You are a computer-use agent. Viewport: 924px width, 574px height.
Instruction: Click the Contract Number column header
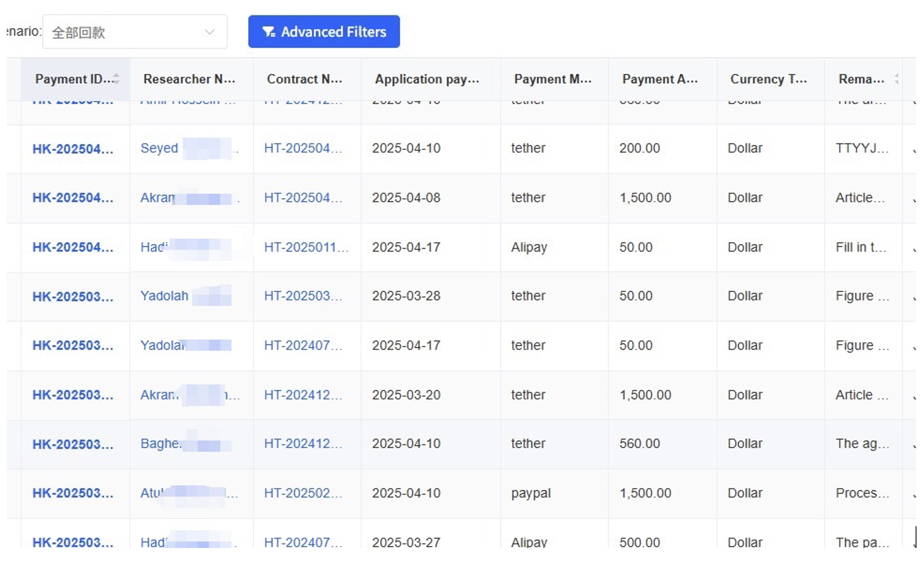tap(304, 79)
